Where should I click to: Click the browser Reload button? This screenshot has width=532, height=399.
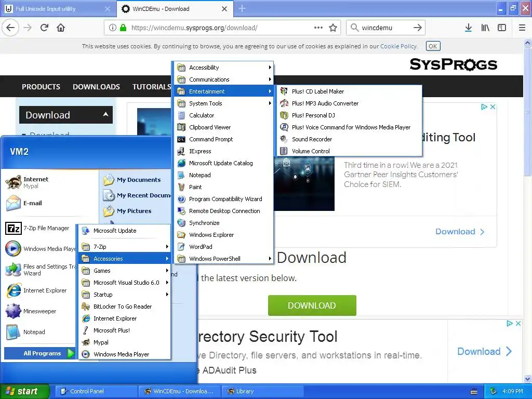[x=45, y=28]
